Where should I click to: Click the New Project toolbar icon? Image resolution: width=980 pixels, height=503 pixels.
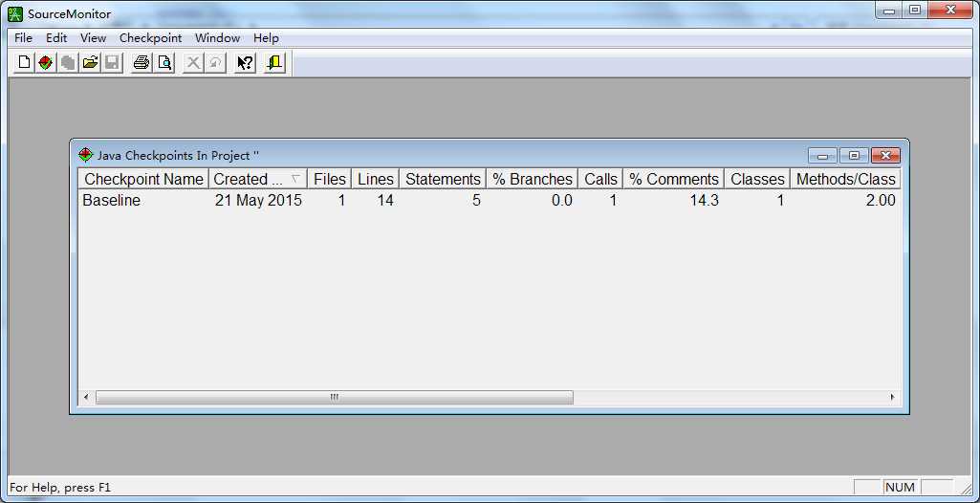(24, 62)
